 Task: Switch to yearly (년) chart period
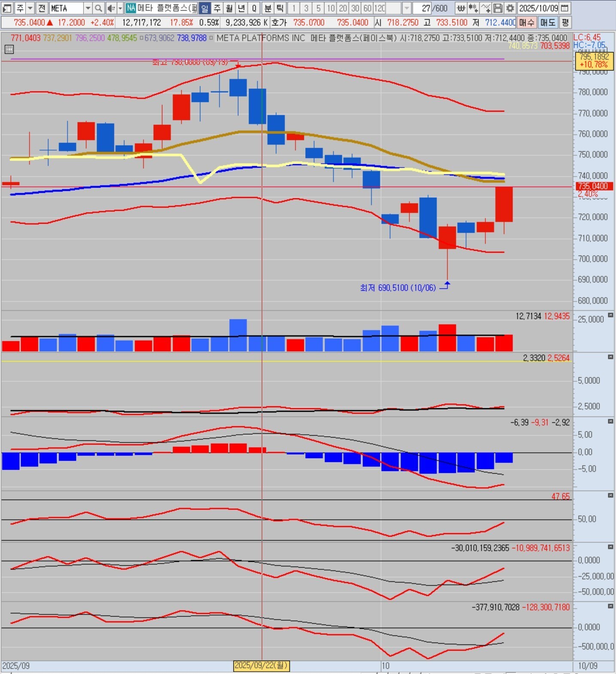(x=242, y=8)
